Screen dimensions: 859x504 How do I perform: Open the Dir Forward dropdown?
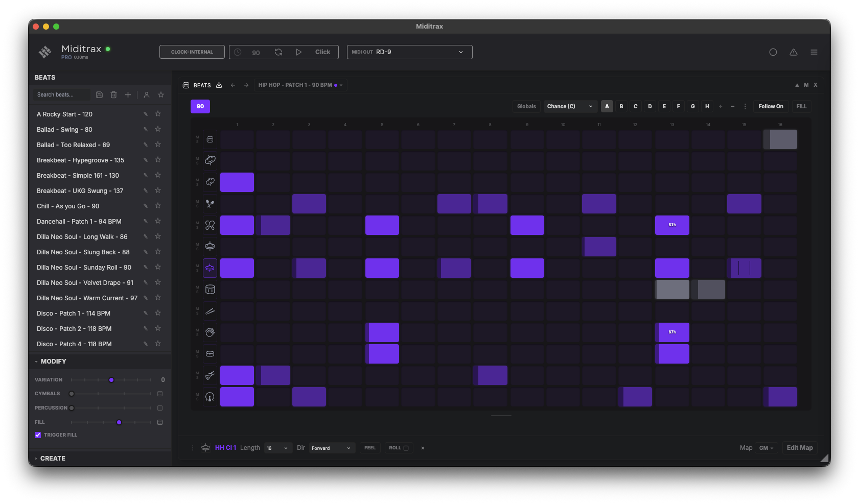[332, 448]
